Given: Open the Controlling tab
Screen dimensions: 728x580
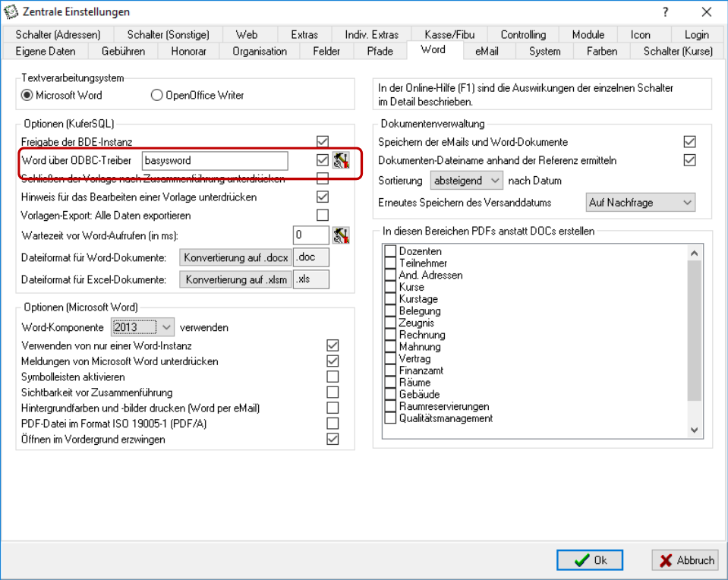Looking at the screenshot, I should (523, 34).
